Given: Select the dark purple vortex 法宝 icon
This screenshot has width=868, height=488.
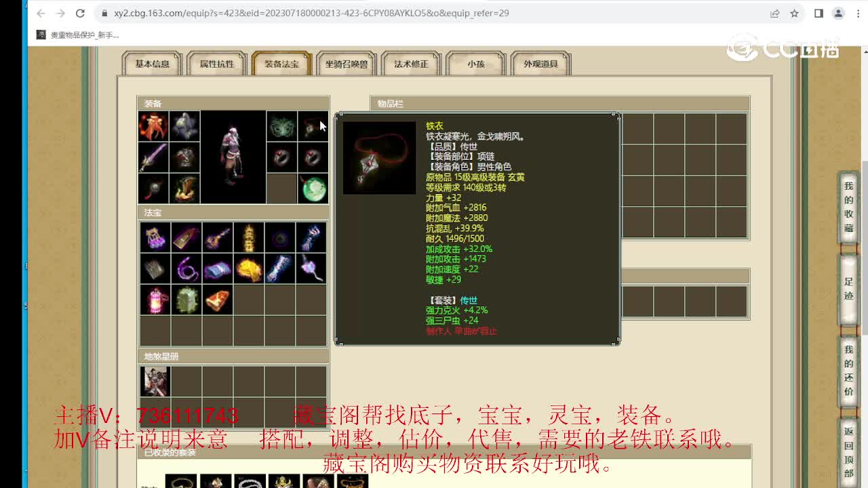Looking at the screenshot, I should coord(280,237).
